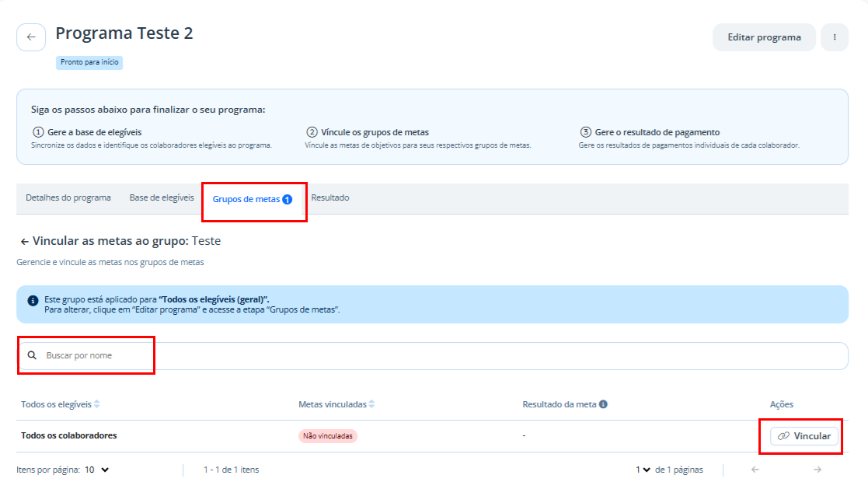868x496 pixels.
Task: Click the Pronto para início status badge
Action: [89, 62]
